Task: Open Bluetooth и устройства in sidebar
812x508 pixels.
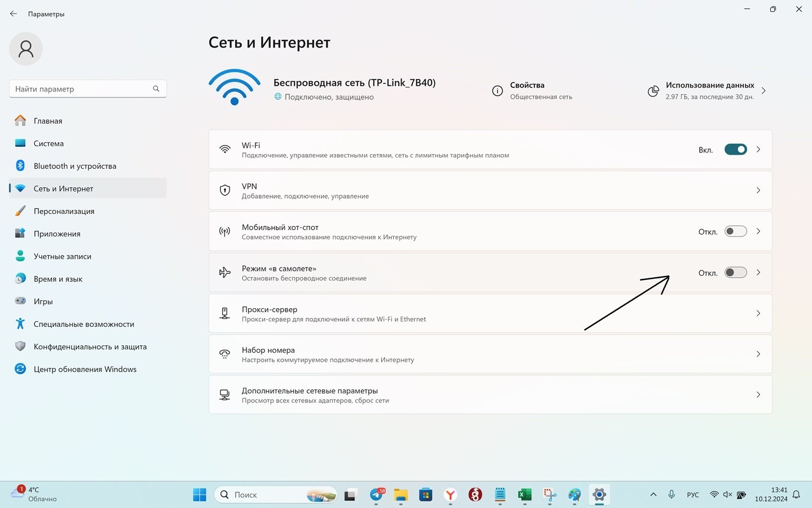Action: point(88,165)
